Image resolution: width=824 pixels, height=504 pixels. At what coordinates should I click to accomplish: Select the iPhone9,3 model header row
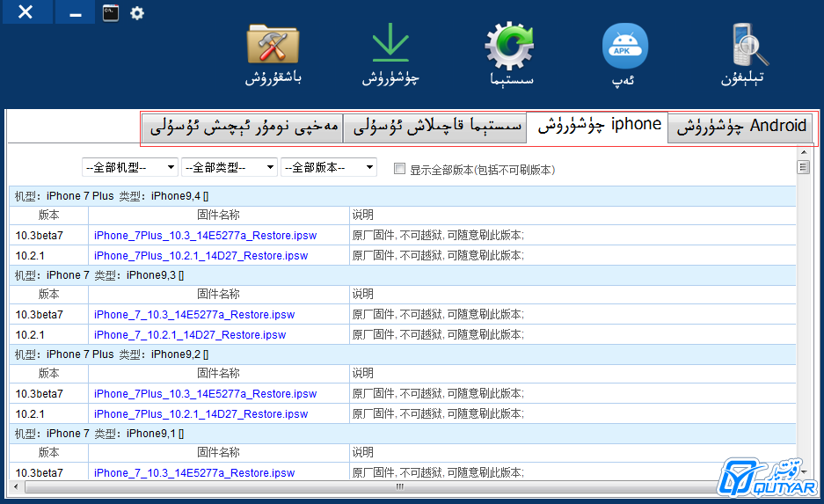pyautogui.click(x=403, y=275)
